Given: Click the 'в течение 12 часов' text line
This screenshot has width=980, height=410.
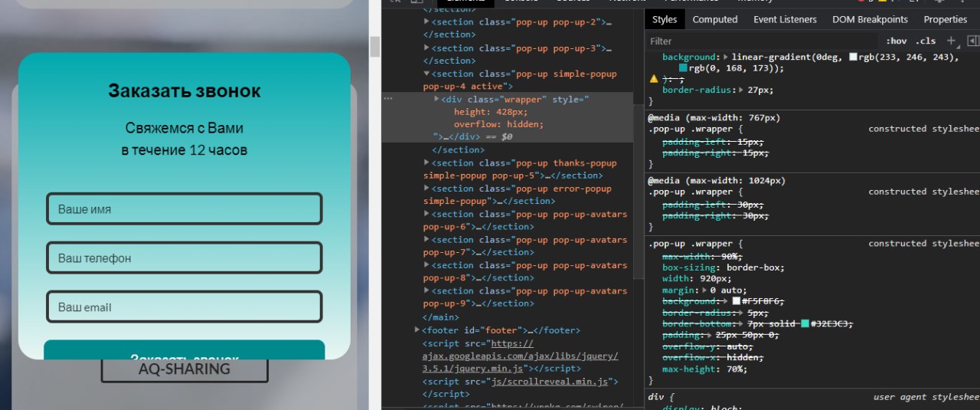Looking at the screenshot, I should click(185, 150).
